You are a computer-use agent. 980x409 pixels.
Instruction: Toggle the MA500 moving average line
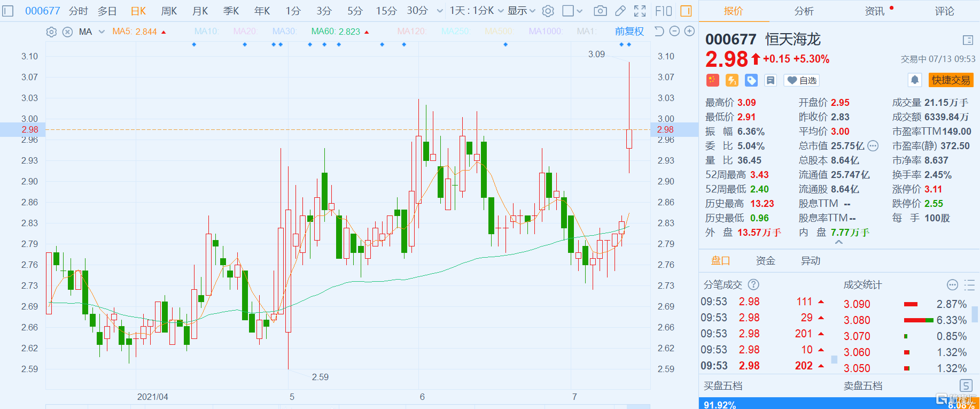(x=499, y=32)
